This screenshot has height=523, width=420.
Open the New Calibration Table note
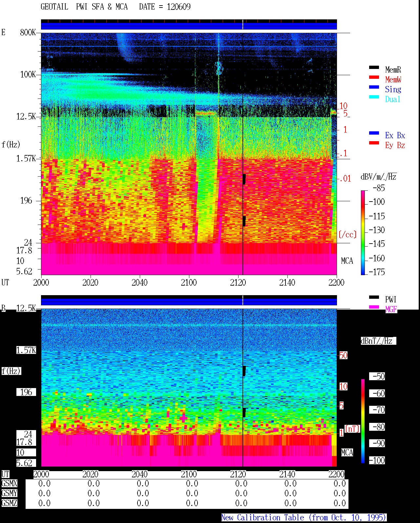(x=304, y=518)
